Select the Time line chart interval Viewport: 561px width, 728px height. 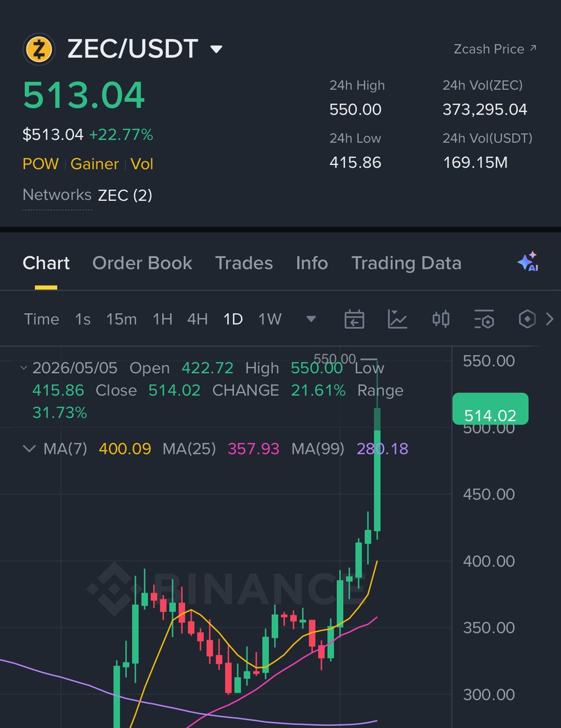42,319
